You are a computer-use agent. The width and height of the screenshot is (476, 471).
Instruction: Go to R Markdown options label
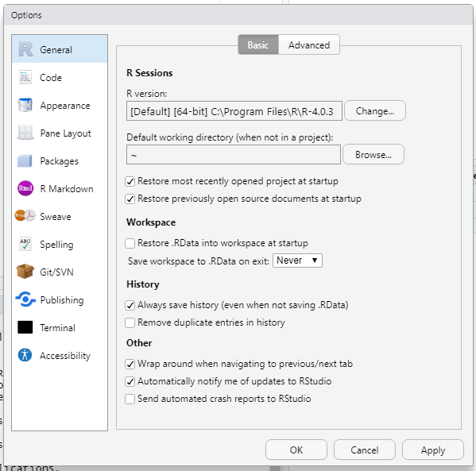click(x=67, y=189)
